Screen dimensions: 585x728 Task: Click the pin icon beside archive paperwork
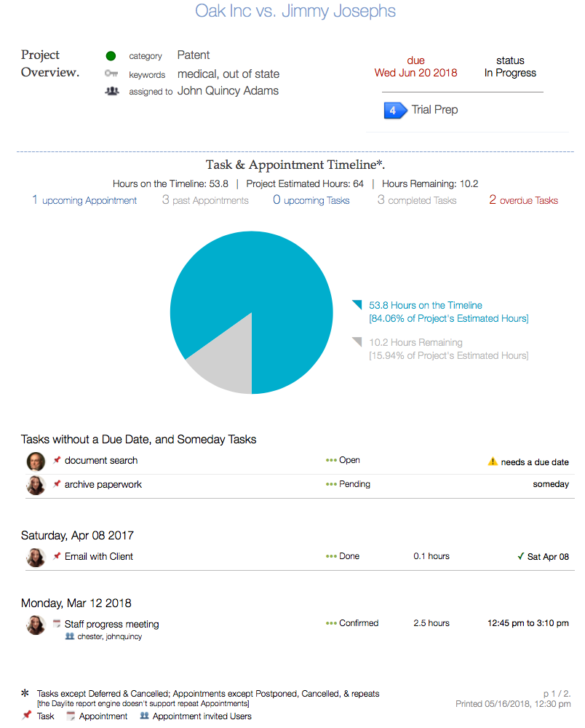coord(57,484)
